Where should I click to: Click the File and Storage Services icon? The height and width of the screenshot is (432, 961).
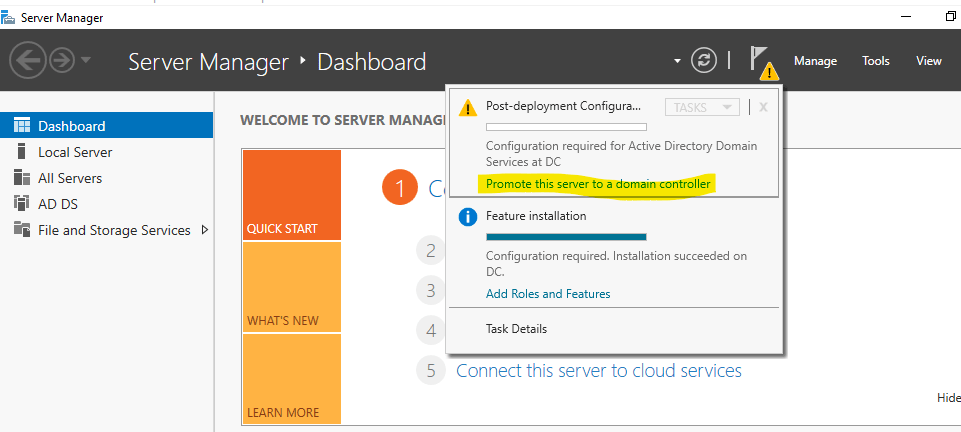tap(22, 230)
